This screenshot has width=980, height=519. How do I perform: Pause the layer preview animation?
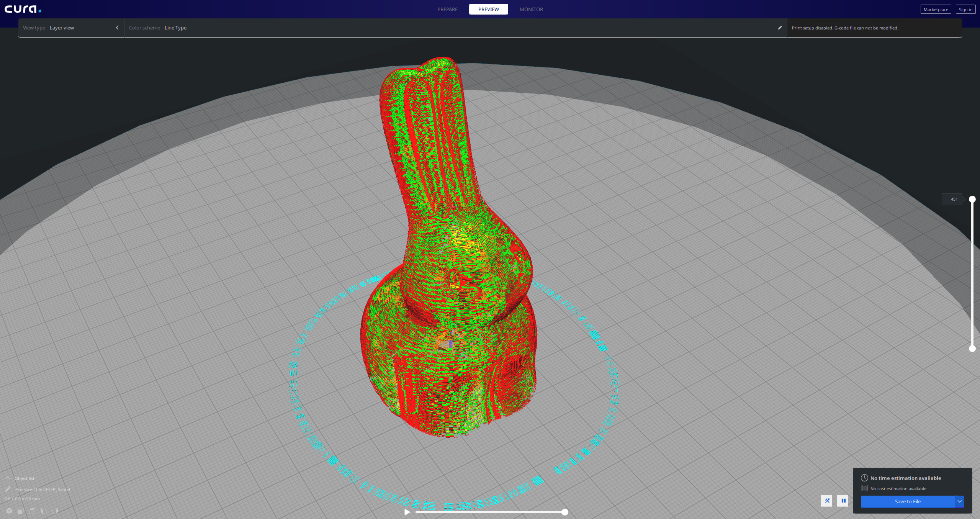[843, 501]
